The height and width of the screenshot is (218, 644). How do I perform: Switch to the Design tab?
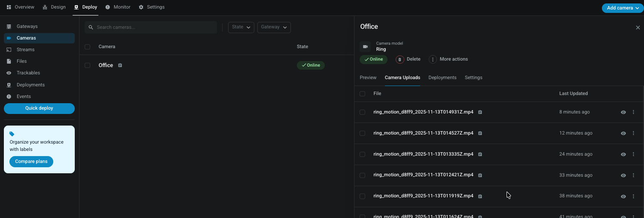click(x=54, y=7)
